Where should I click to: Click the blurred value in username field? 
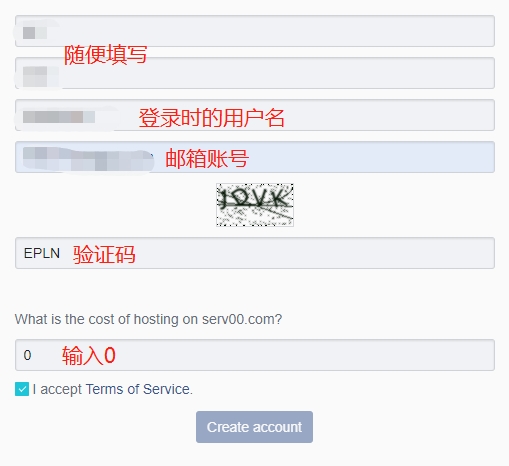click(59, 117)
